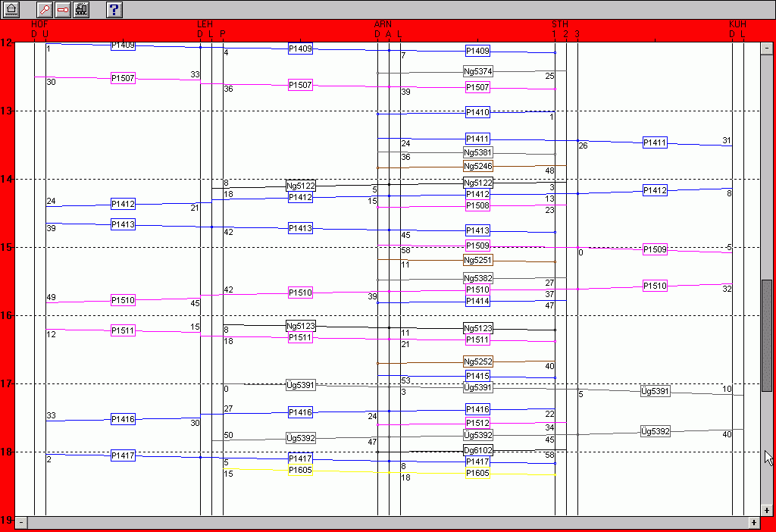Click the plus button on horizontal scrollbar

coord(754,522)
